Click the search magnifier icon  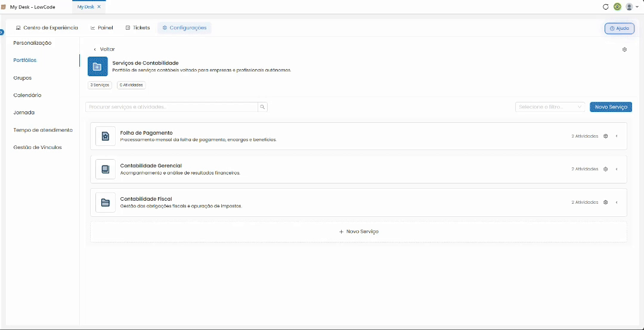262,107
